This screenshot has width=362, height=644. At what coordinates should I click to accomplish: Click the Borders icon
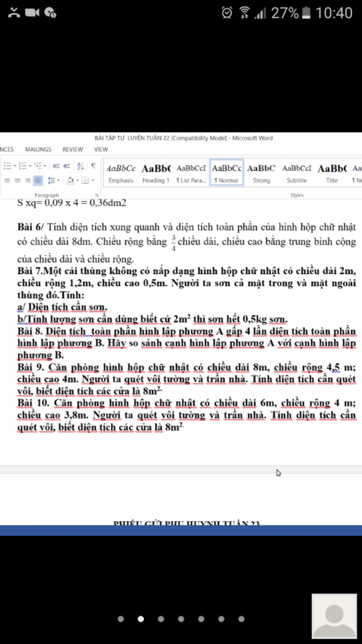(85, 180)
